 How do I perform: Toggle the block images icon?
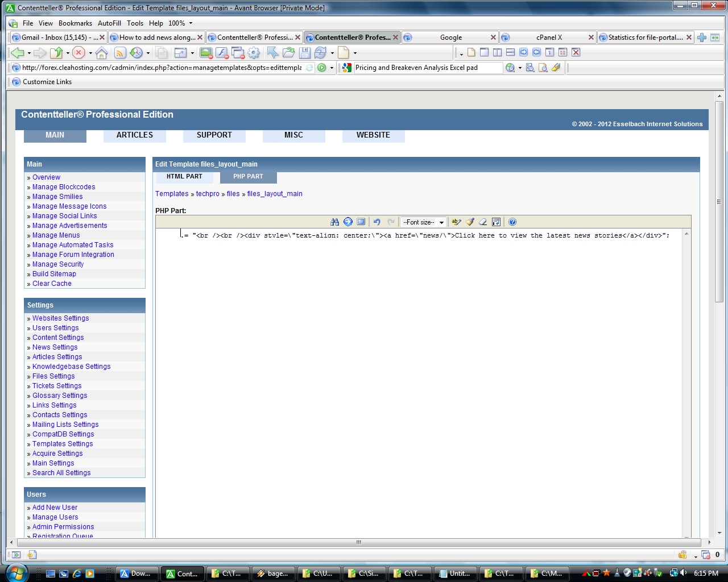coord(206,53)
